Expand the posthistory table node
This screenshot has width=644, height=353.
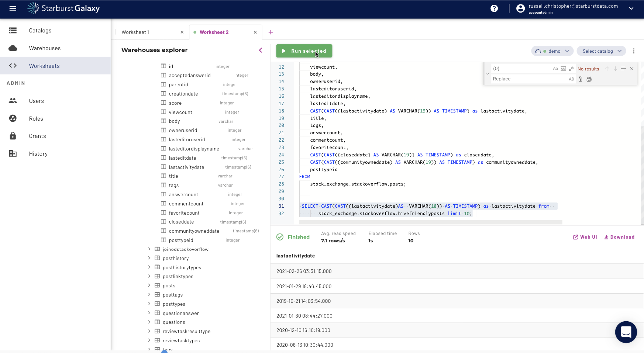[149, 258]
